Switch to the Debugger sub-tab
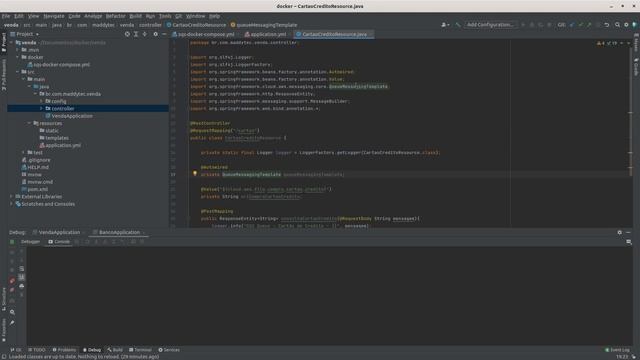This screenshot has width=640, height=360. pos(31,242)
